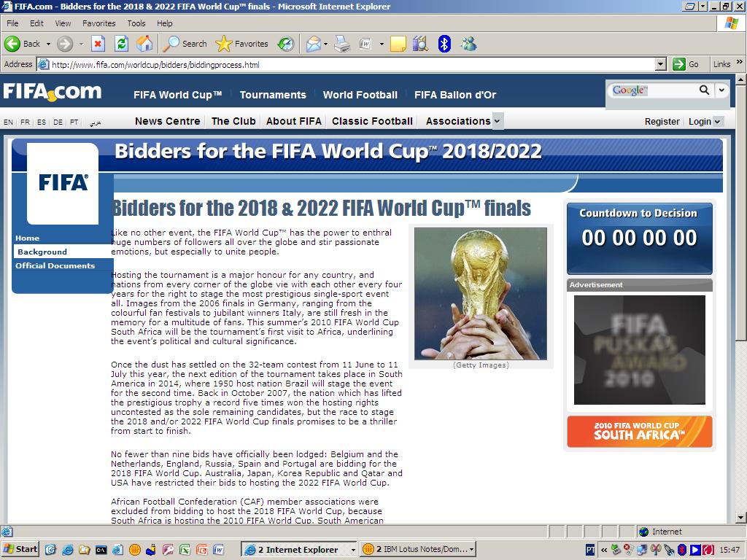Click the PT language indicator in taskbar
Image resolution: width=747 pixels, height=560 pixels.
click(x=589, y=550)
